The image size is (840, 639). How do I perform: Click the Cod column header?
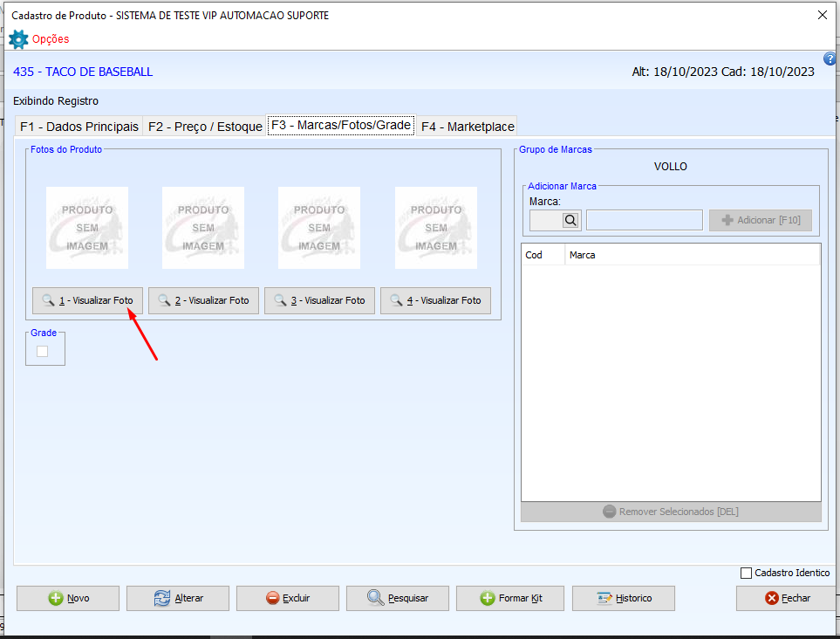(543, 255)
